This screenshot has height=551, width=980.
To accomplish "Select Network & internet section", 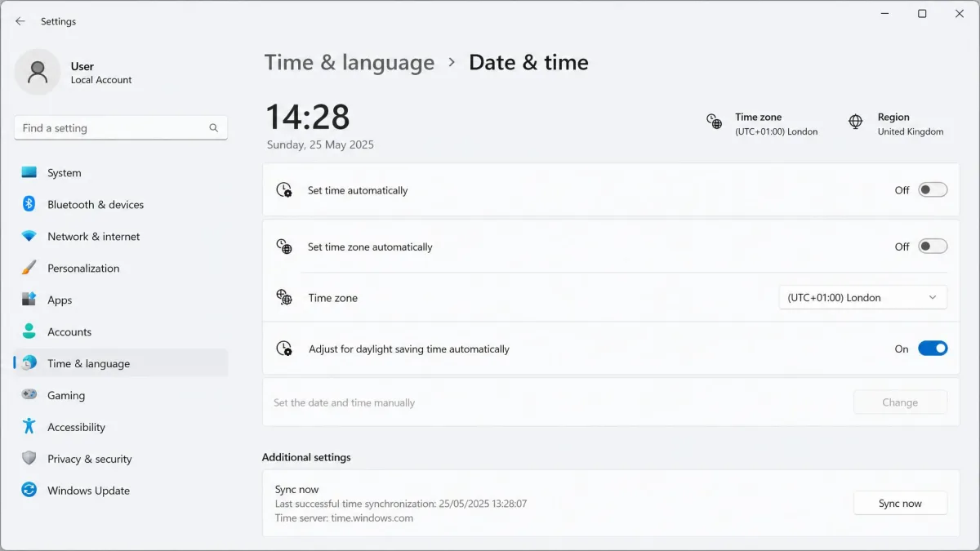I will [121, 236].
